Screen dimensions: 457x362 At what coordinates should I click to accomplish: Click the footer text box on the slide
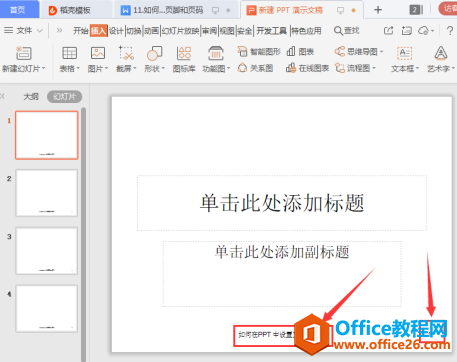pos(283,336)
